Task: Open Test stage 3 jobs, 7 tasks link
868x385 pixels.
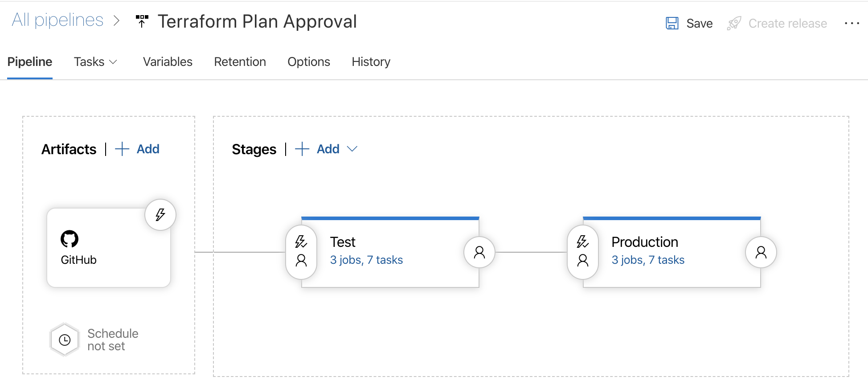Action: point(366,260)
